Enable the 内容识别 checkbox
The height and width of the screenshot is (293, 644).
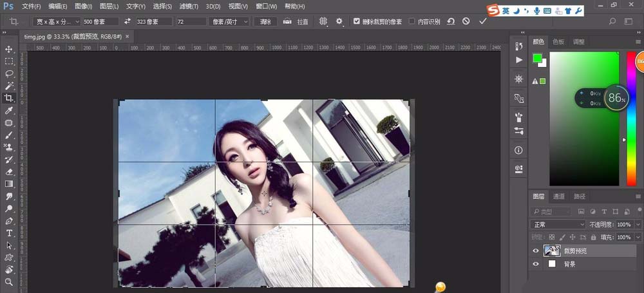pyautogui.click(x=412, y=21)
